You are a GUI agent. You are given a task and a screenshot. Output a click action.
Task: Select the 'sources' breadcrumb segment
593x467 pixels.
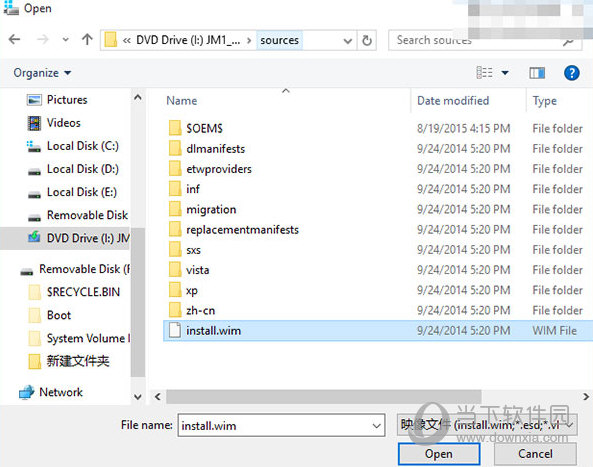click(x=279, y=40)
